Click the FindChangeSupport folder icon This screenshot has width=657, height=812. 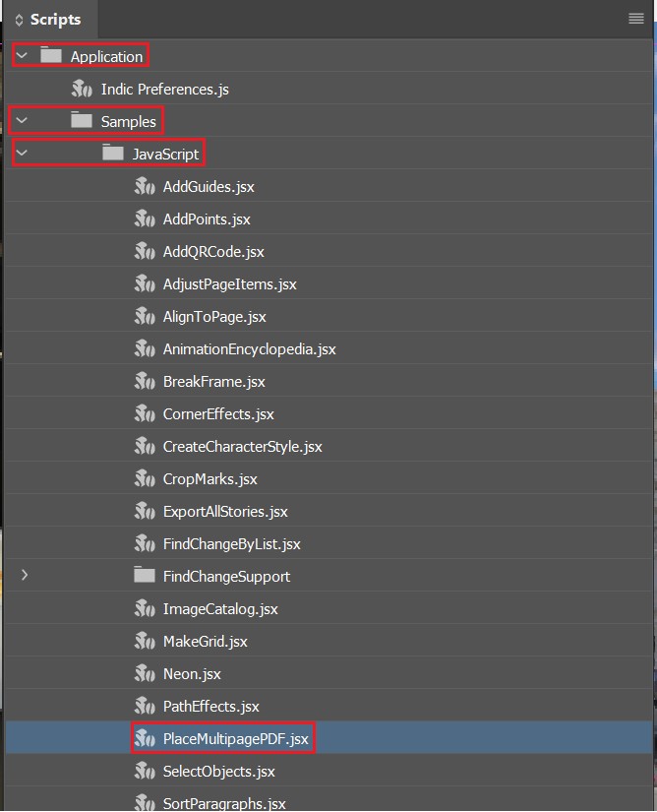(x=145, y=574)
